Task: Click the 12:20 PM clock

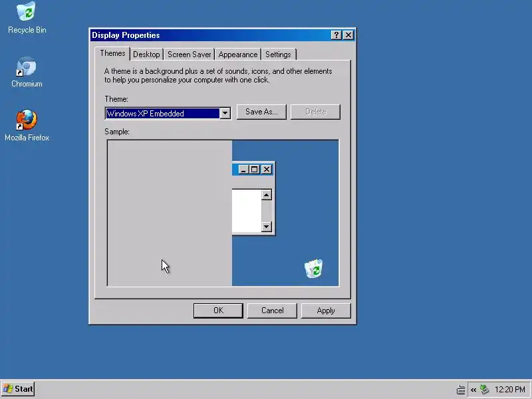Action: (x=509, y=390)
